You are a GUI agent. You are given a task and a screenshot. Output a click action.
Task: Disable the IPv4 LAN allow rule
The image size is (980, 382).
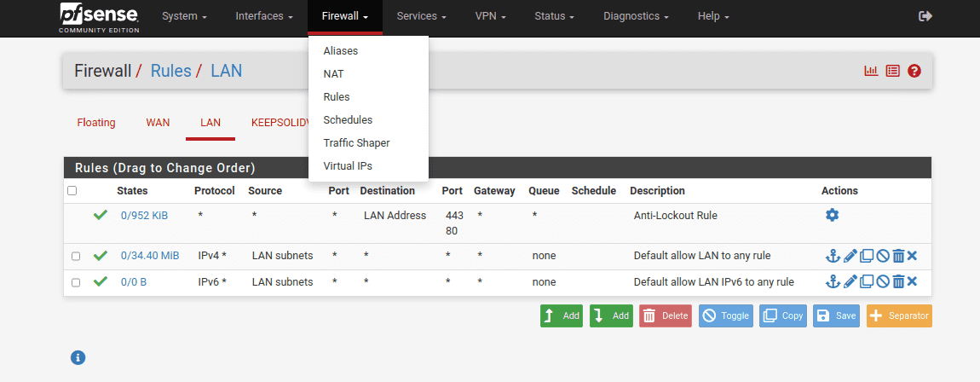[x=883, y=256]
